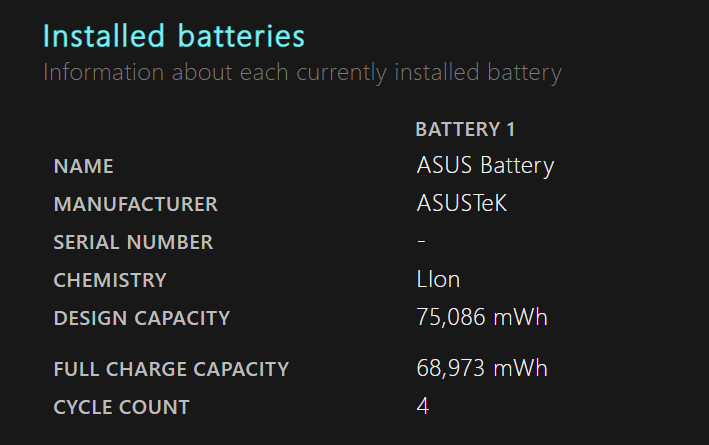Select the 68,973 mWh full charge value
Screen dimensions: 709x445
click(x=482, y=368)
